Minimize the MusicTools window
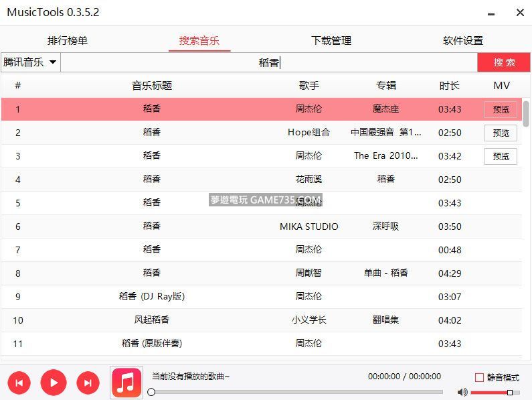The image size is (532, 400). [x=491, y=13]
